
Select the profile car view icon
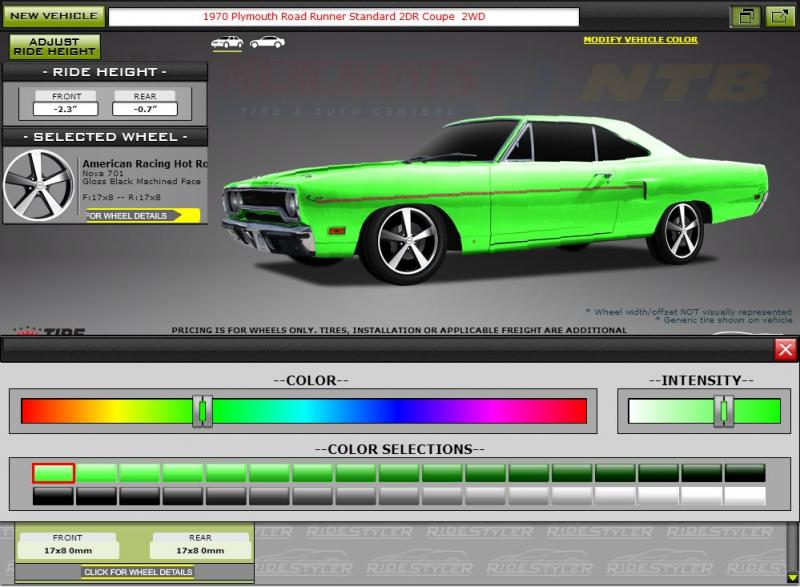pos(267,42)
